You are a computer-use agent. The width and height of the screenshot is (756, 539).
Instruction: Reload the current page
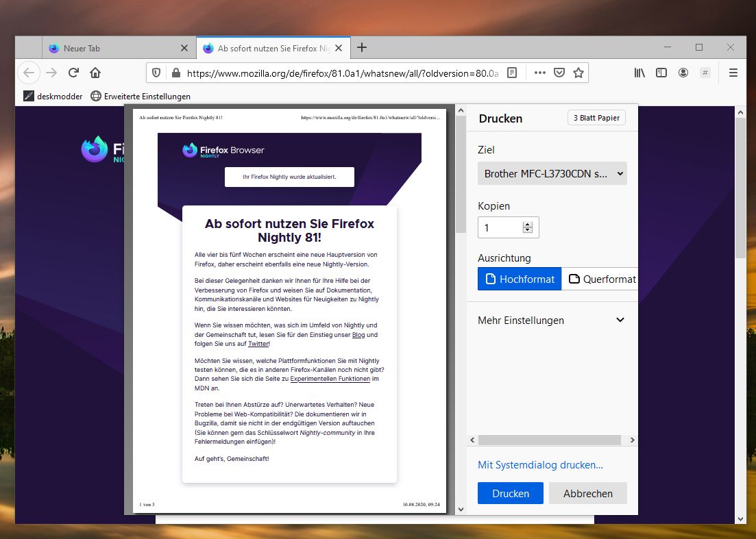tap(73, 73)
